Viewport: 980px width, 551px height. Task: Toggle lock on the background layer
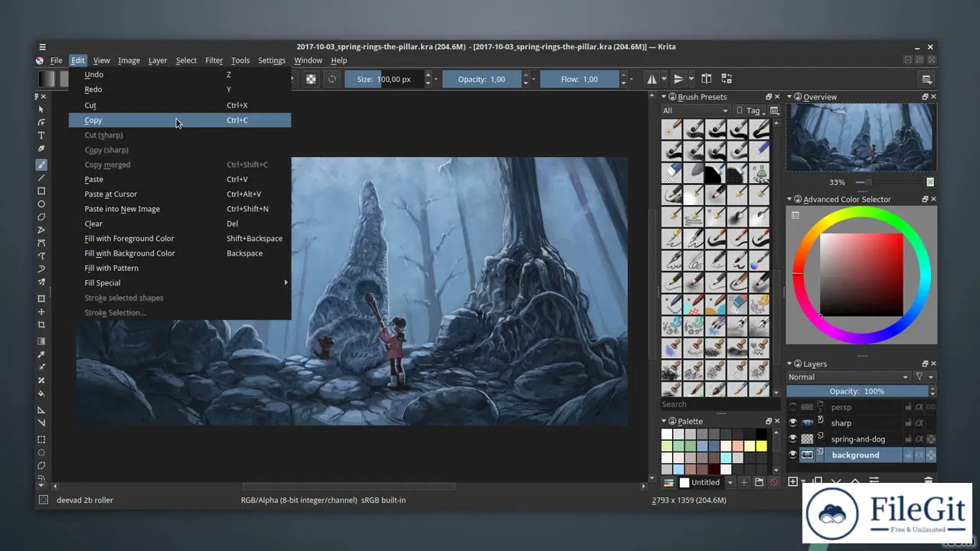pos(909,455)
